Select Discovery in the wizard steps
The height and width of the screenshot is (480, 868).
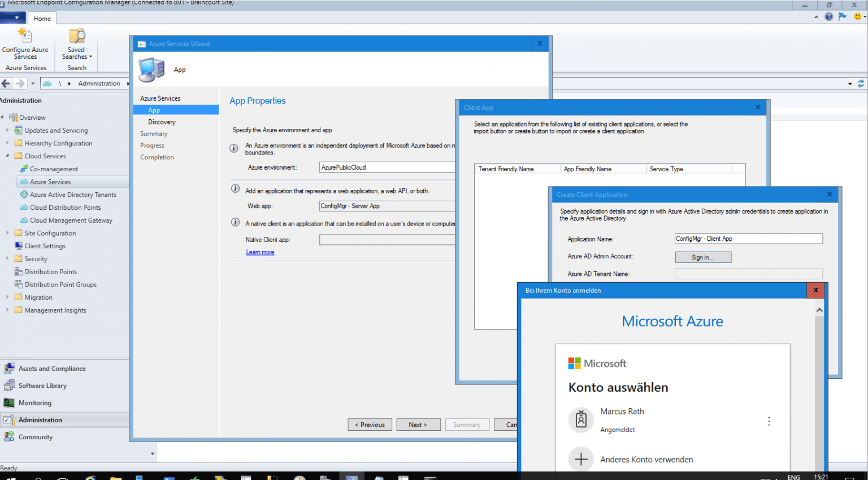tap(162, 122)
